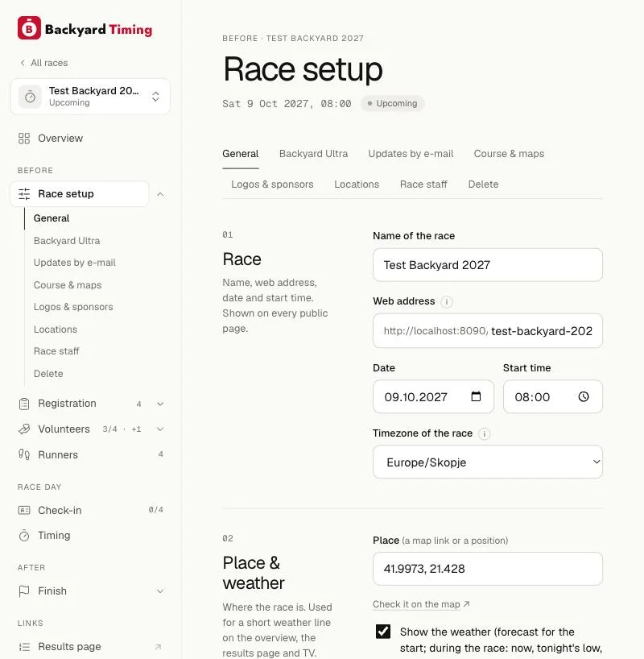The image size is (644, 659).
Task: Switch to the Locations tab
Action: pyautogui.click(x=357, y=184)
